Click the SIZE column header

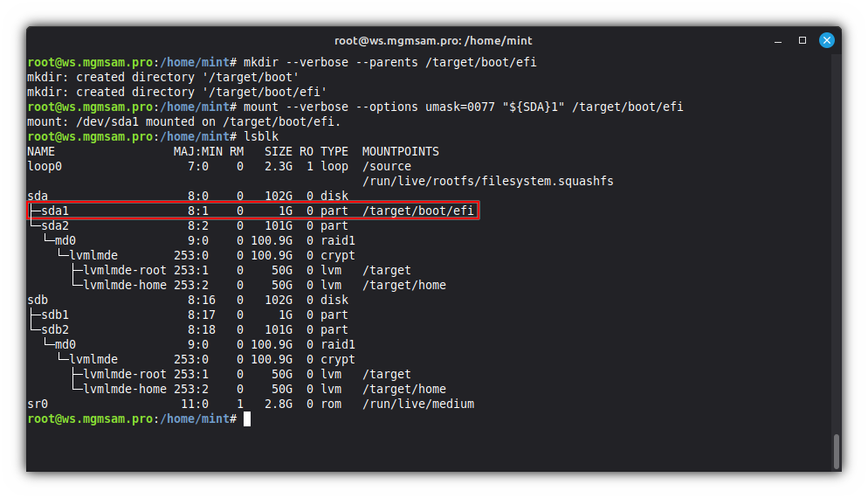click(279, 151)
